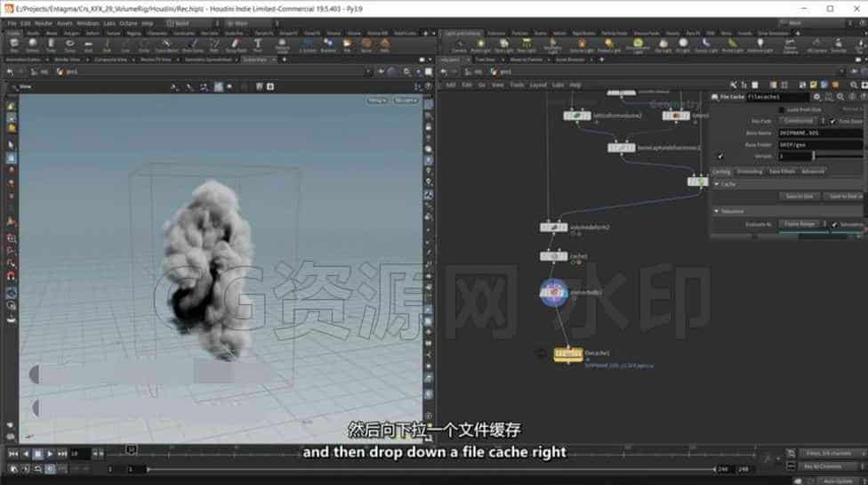
Task: Click the cache1 node
Action: point(553,256)
